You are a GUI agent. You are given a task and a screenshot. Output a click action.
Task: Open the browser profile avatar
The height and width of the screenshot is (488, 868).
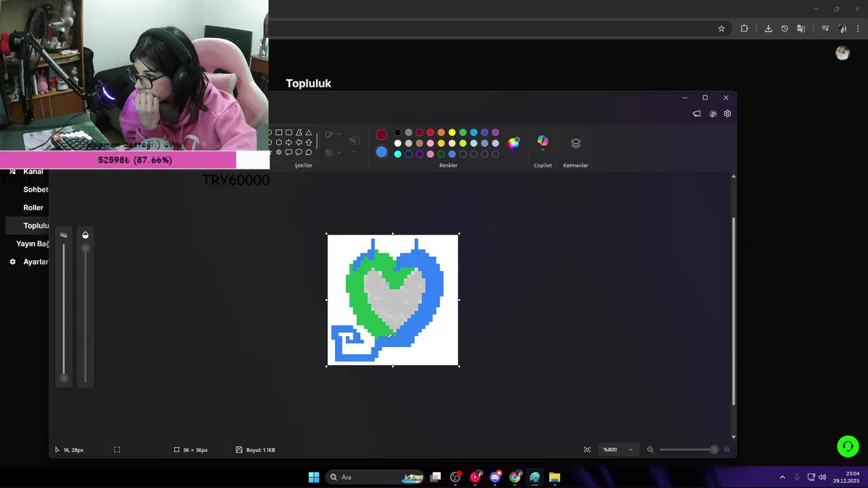tap(842, 28)
